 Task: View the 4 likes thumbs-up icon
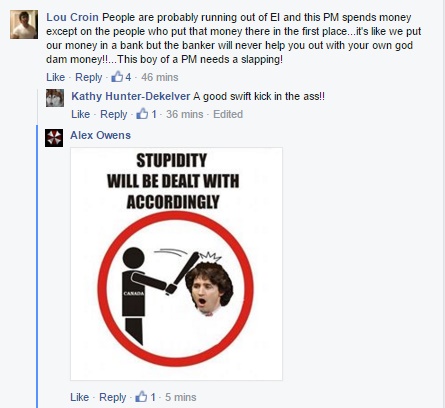117,77
